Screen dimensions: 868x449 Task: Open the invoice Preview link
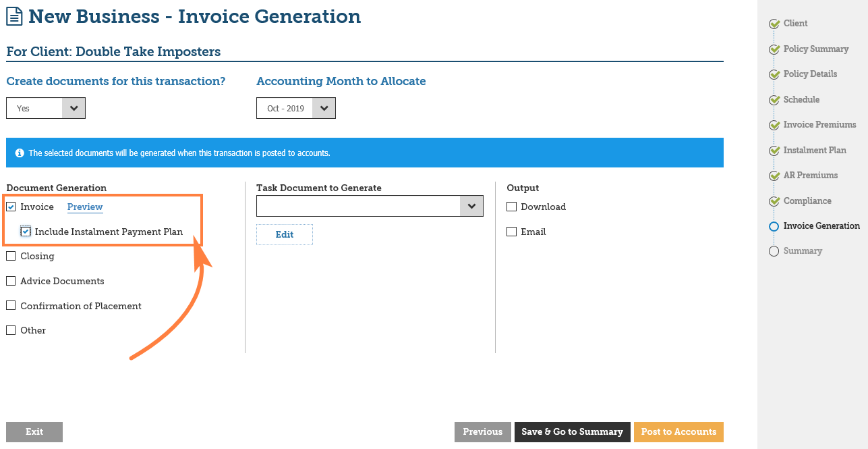pos(85,207)
